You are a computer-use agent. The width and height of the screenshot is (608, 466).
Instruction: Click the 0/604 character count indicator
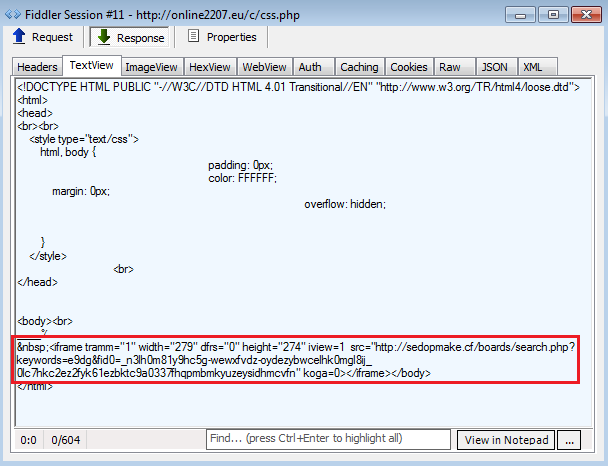(66, 440)
